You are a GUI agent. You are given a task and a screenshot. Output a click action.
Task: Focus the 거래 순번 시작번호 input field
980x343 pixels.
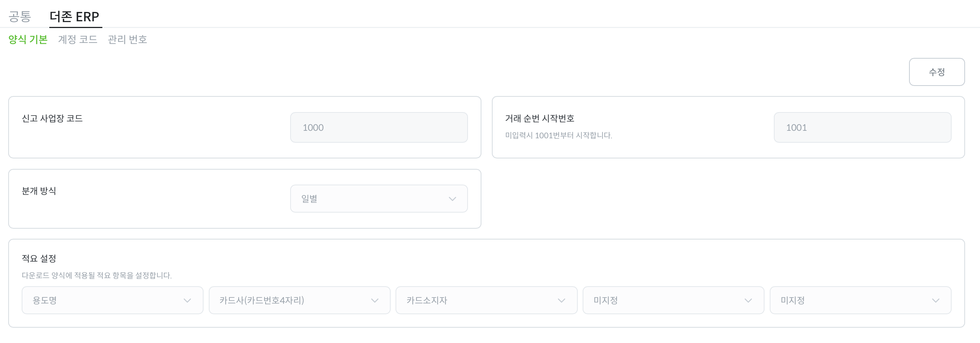click(862, 127)
